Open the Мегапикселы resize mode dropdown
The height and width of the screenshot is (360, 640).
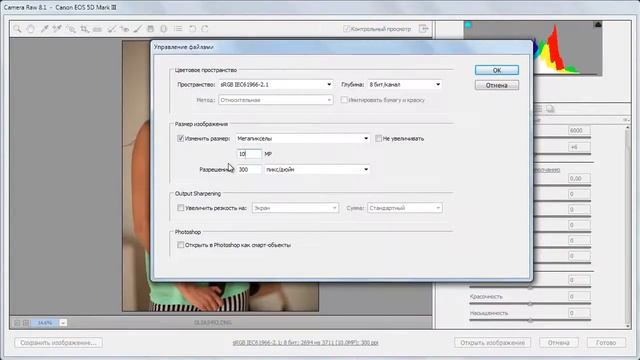pos(303,138)
